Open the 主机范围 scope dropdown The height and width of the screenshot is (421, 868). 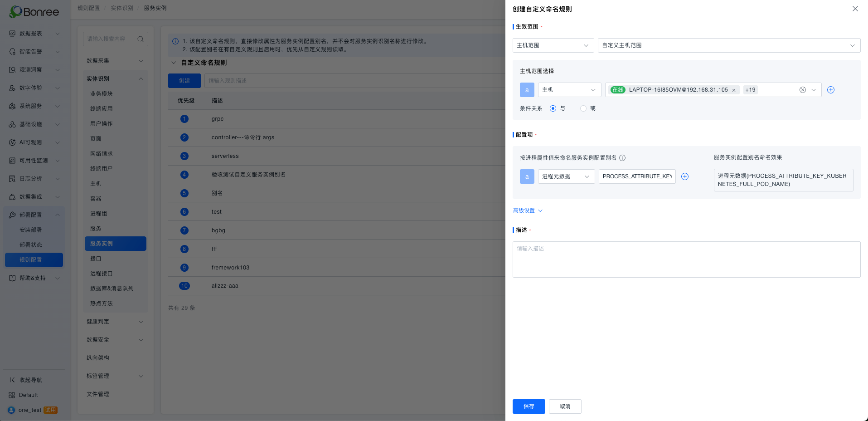point(553,45)
